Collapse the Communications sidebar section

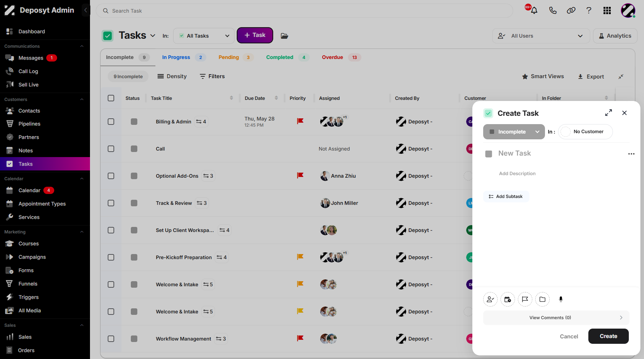(82, 46)
